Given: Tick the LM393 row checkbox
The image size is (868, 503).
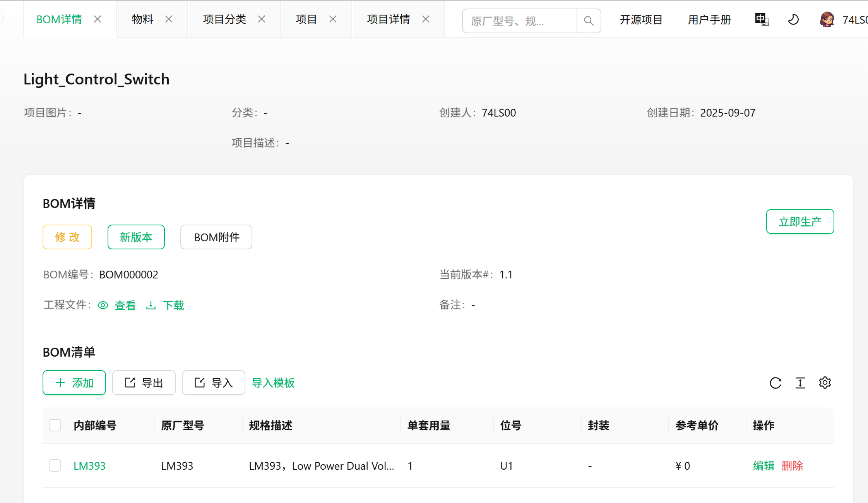Looking at the screenshot, I should (x=55, y=465).
